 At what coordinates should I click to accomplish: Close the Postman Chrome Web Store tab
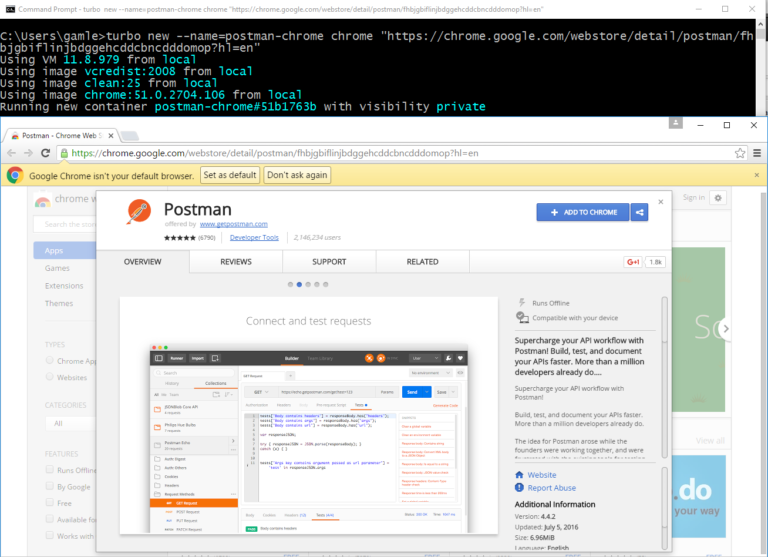click(111, 136)
